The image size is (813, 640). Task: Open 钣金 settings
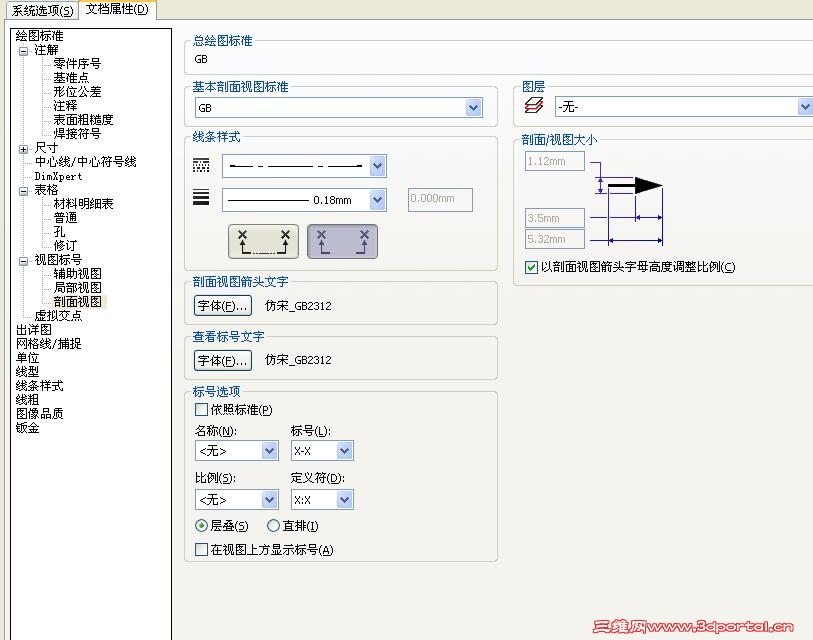point(27,428)
